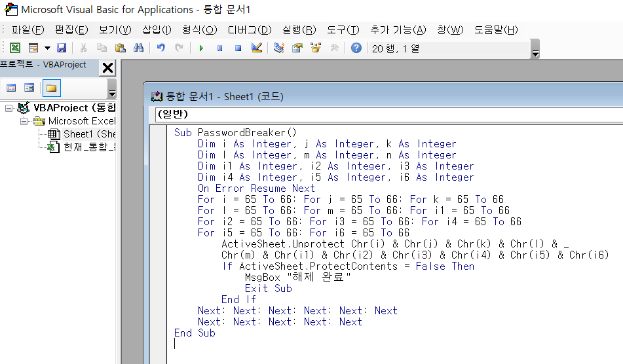Open the 실행(R) menu
This screenshot has width=623, height=364.
[299, 29]
